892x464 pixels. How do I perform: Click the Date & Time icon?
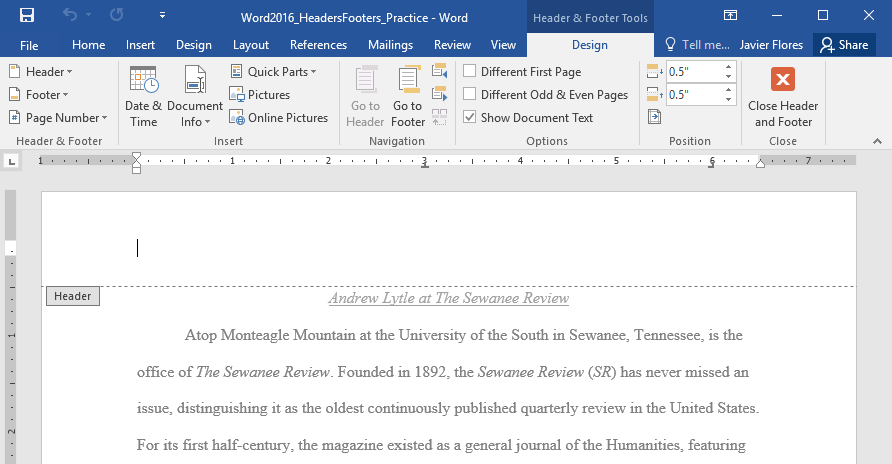pyautogui.click(x=143, y=96)
